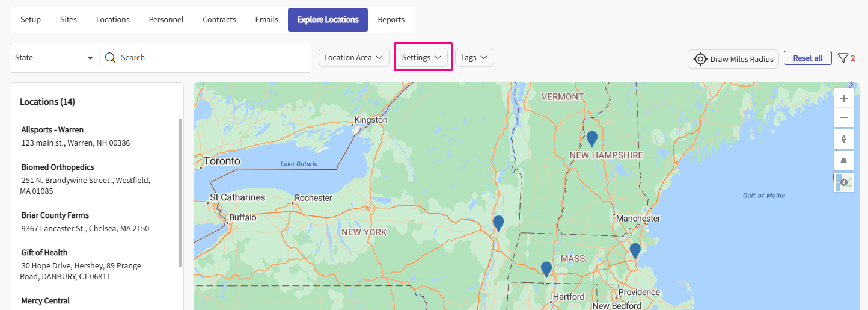Zoom out on the map
This screenshot has width=868, height=310.
[843, 118]
